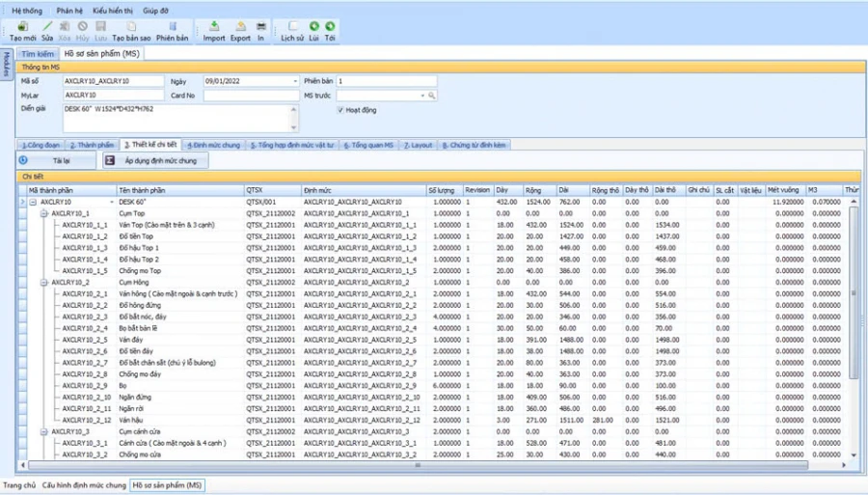Switch to 1. Công đoạn tab
868x495 pixels.
(x=41, y=145)
